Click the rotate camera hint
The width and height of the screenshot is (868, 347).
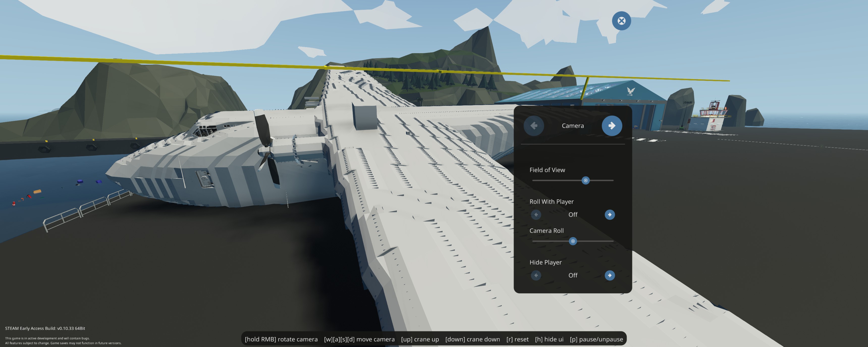[x=281, y=339]
